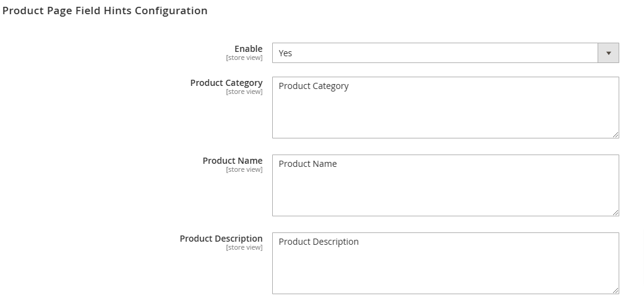Click store view scope under Product Category
The image size is (644, 301).
244,92
